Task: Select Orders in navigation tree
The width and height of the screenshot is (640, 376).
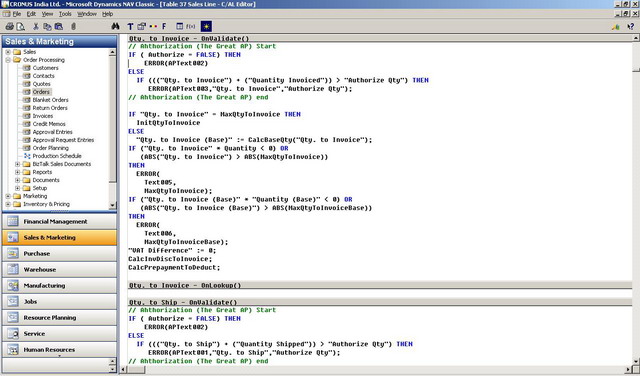Action: [41, 92]
